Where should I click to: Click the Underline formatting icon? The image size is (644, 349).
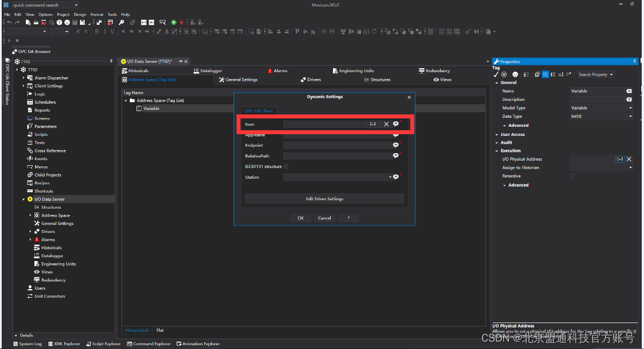point(112,32)
